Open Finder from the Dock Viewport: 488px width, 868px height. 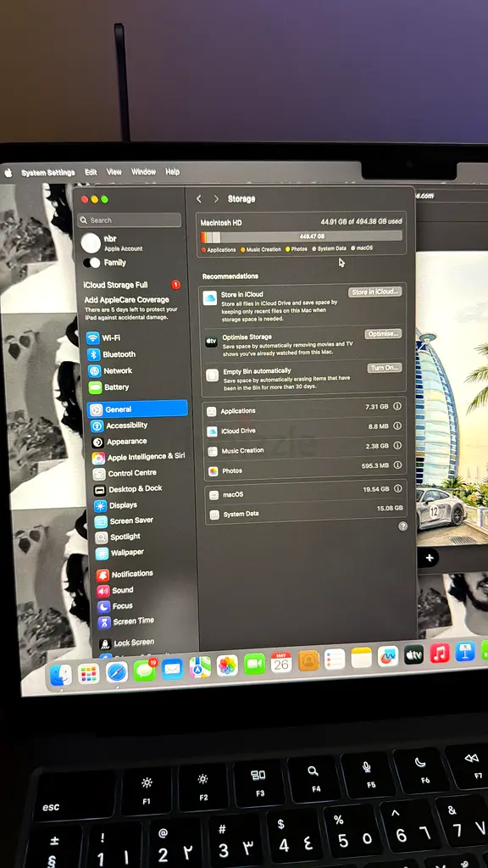(x=61, y=675)
